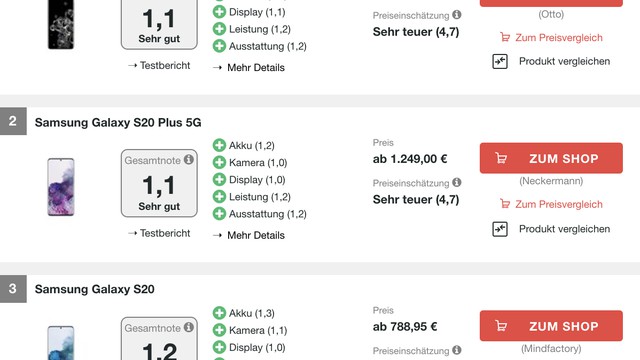Open Zum Preisvergleich under Neckermann offer
This screenshot has width=640, height=360.
tap(551, 204)
